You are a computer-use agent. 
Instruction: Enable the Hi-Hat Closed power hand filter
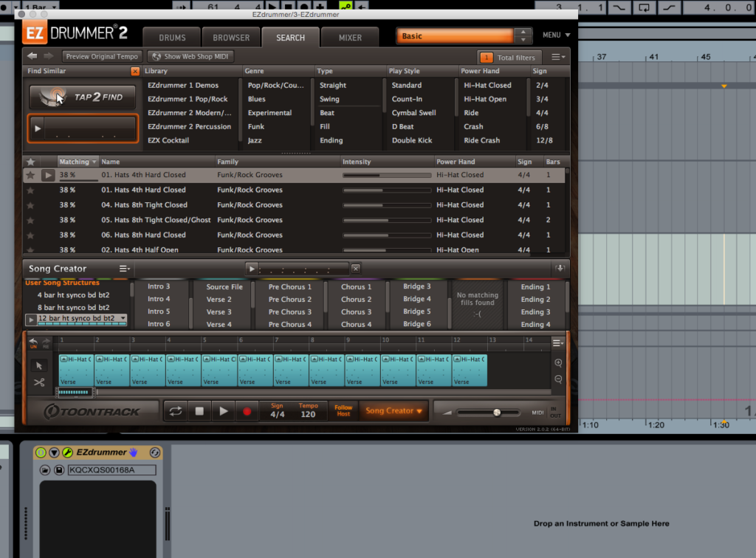pyautogui.click(x=487, y=85)
